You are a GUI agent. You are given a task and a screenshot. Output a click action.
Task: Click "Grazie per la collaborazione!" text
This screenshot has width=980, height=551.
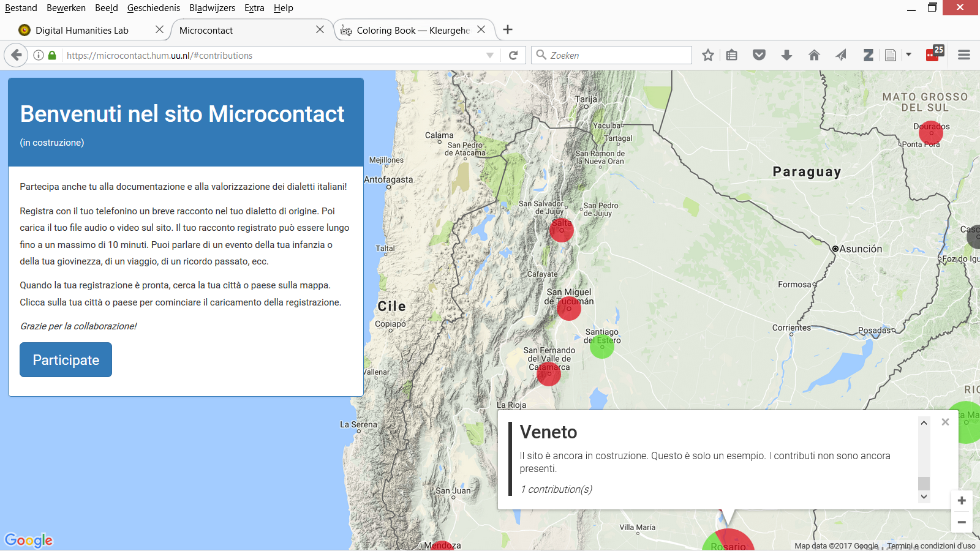click(x=78, y=326)
